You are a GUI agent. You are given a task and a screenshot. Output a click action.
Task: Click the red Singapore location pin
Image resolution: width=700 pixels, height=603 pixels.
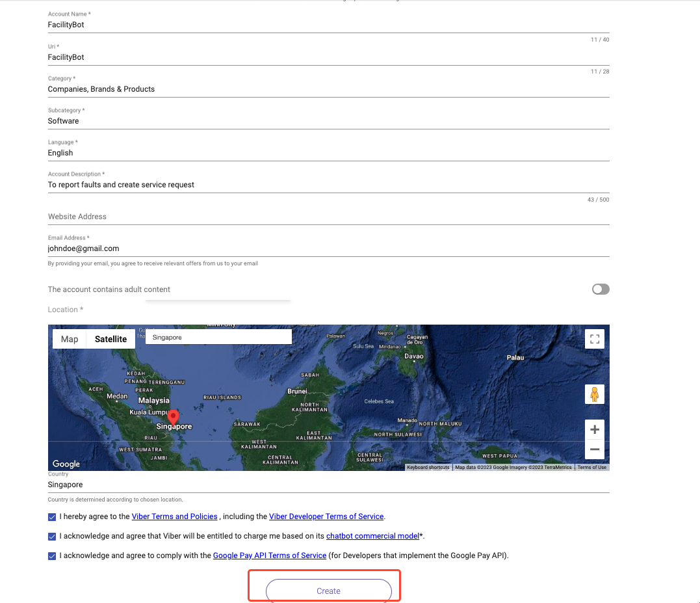pyautogui.click(x=173, y=417)
